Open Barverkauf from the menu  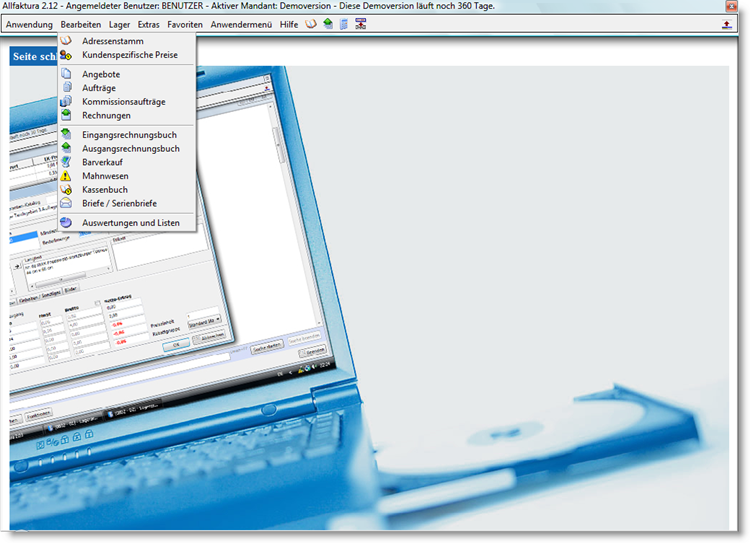[x=103, y=162]
